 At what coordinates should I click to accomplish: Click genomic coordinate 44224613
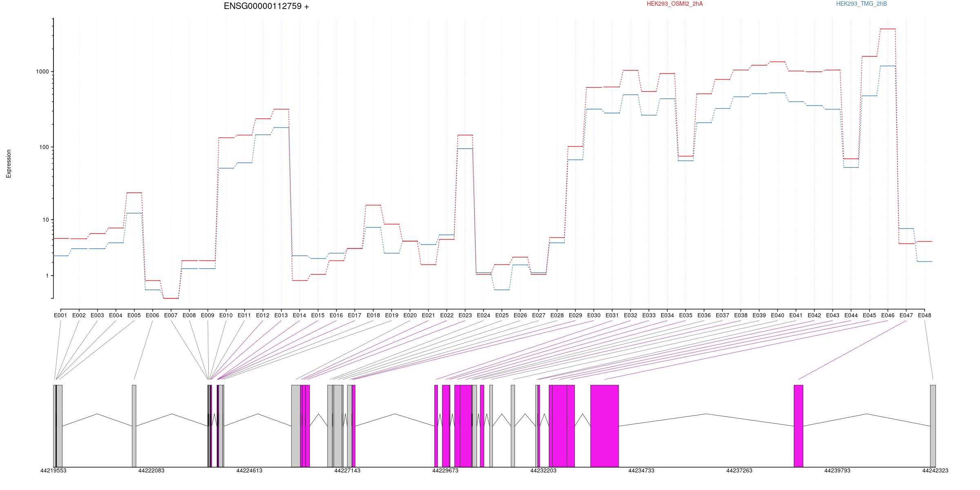click(249, 470)
